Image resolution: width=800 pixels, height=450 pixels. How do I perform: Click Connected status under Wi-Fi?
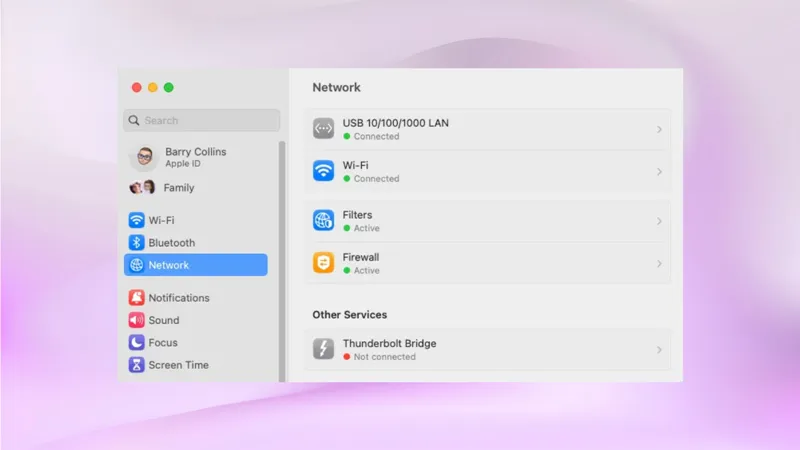[377, 179]
